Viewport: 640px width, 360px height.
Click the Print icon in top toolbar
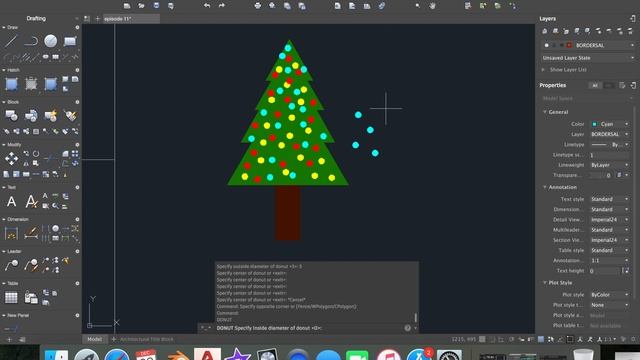pos(258,6)
